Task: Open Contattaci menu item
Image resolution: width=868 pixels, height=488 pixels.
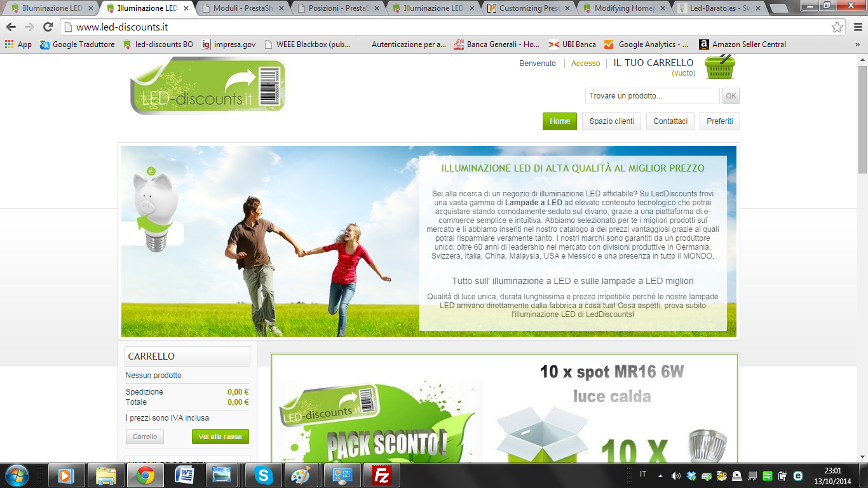Action: 670,121
